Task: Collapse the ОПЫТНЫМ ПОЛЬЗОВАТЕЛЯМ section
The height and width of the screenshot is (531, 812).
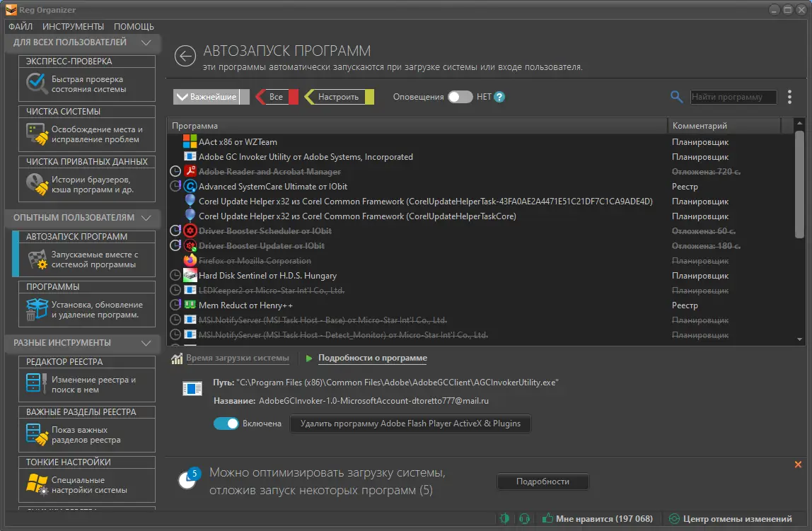Action: click(148, 218)
